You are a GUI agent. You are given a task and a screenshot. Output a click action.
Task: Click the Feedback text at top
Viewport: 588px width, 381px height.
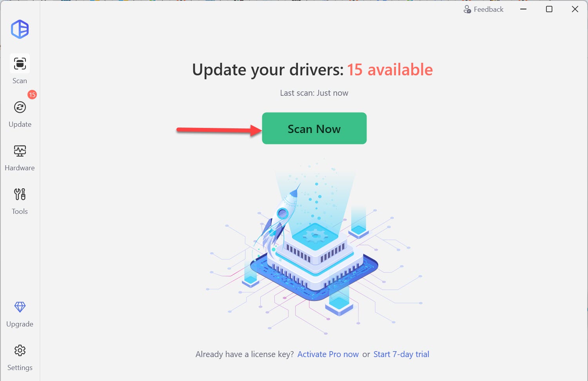(x=488, y=9)
